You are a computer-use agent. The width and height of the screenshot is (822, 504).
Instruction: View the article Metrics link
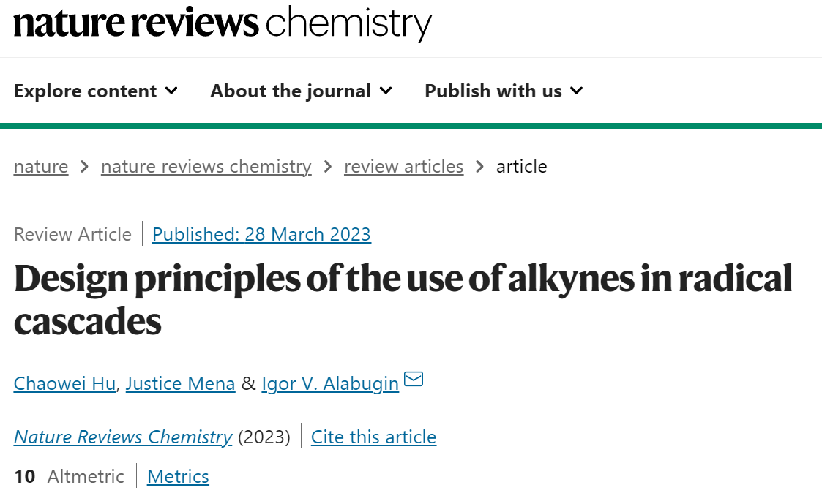click(179, 476)
